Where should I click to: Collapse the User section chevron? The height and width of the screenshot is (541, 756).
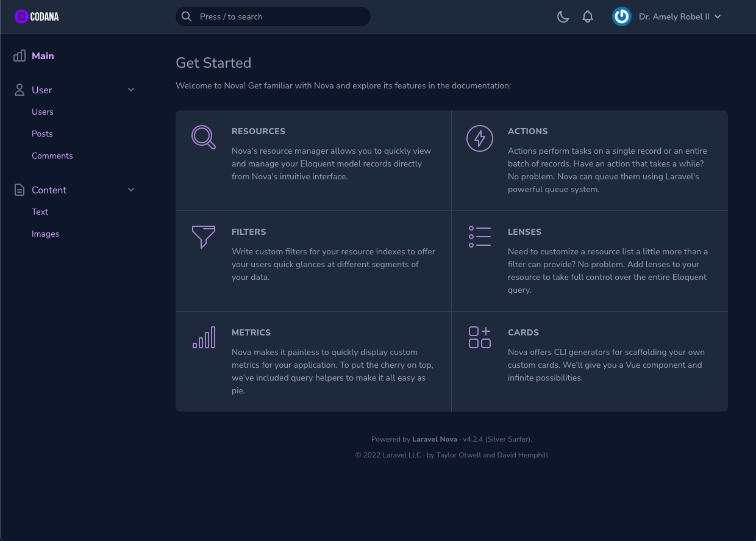(131, 90)
